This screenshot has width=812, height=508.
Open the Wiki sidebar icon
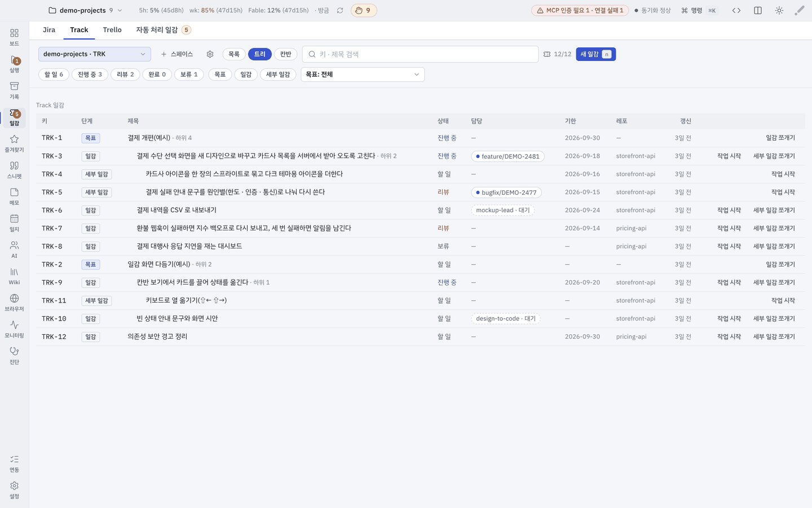tap(14, 276)
